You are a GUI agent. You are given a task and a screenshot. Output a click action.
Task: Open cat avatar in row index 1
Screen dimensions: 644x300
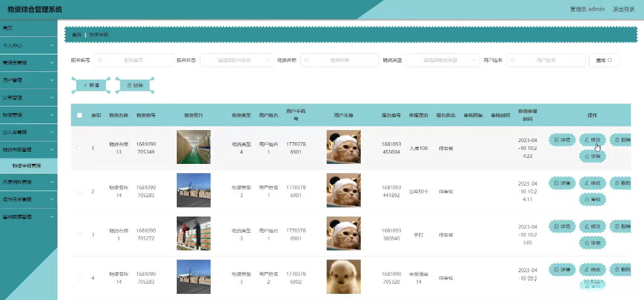(x=343, y=147)
